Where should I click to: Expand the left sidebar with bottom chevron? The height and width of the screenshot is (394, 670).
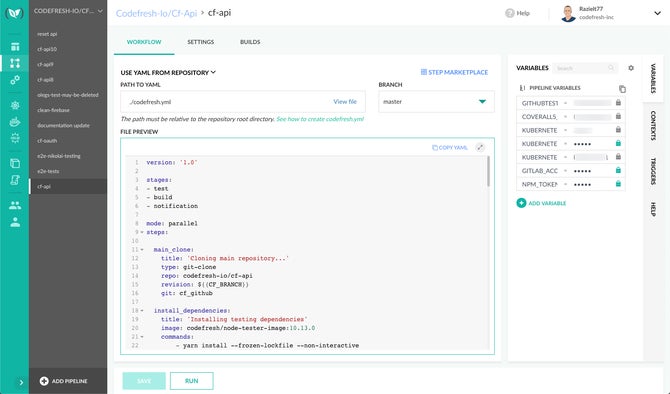pos(21,382)
